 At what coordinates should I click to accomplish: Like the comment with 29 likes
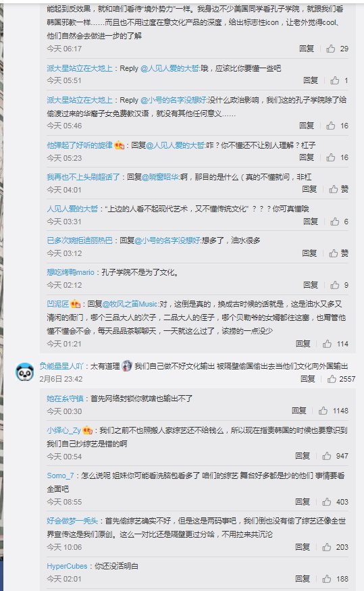click(331, 49)
